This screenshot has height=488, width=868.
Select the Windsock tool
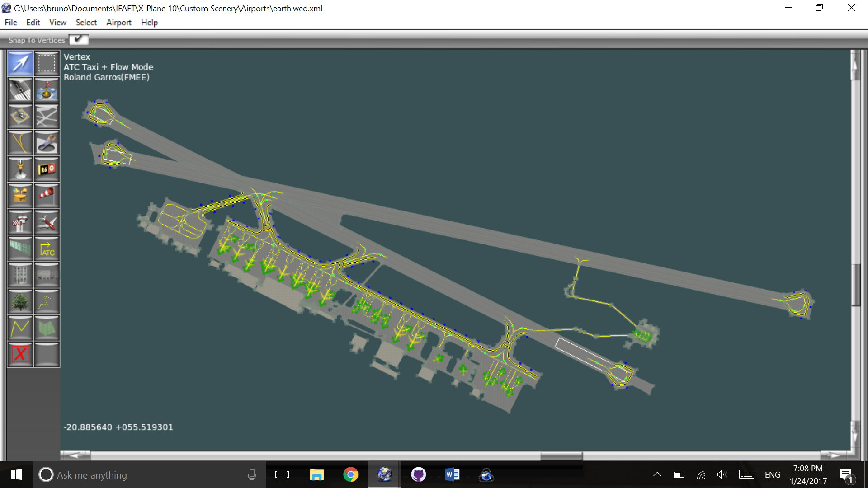(x=47, y=196)
